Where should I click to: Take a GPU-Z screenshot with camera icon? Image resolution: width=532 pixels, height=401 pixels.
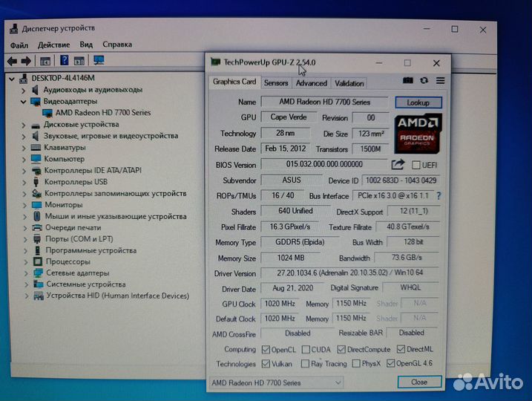click(408, 80)
